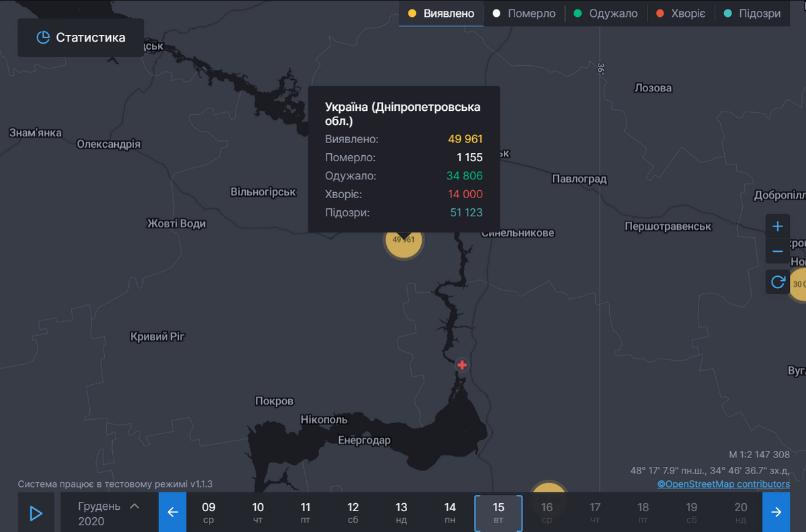The height and width of the screenshot is (532, 806).
Task: Click the Покров city label
Action: click(275, 401)
